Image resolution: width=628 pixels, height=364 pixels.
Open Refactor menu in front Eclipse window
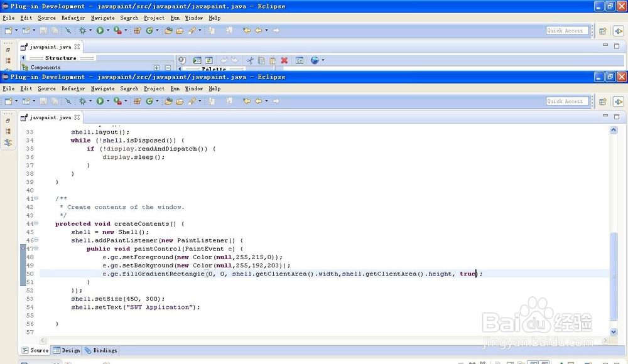point(73,88)
